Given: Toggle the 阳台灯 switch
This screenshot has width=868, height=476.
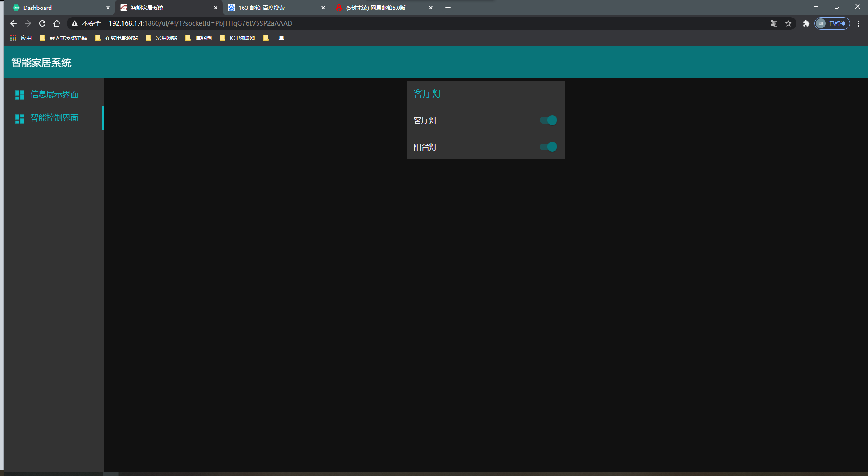Looking at the screenshot, I should pyautogui.click(x=548, y=147).
